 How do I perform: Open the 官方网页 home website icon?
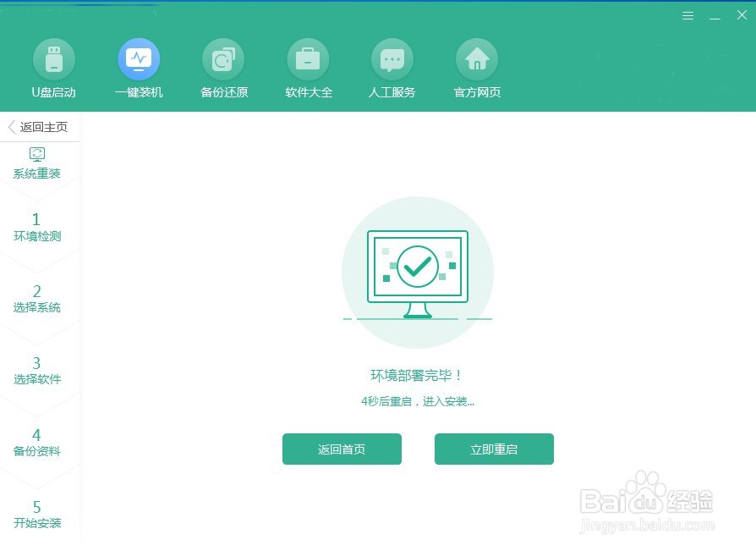click(477, 59)
